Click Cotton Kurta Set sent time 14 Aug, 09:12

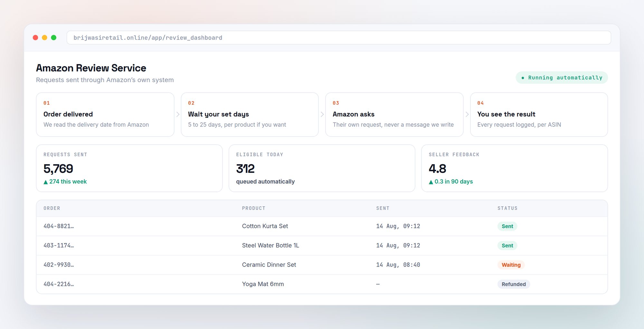click(398, 226)
